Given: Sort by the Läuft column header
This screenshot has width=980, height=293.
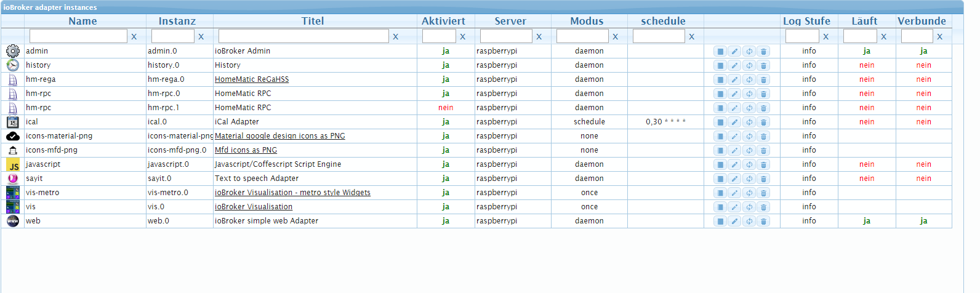Looking at the screenshot, I should (865, 21).
